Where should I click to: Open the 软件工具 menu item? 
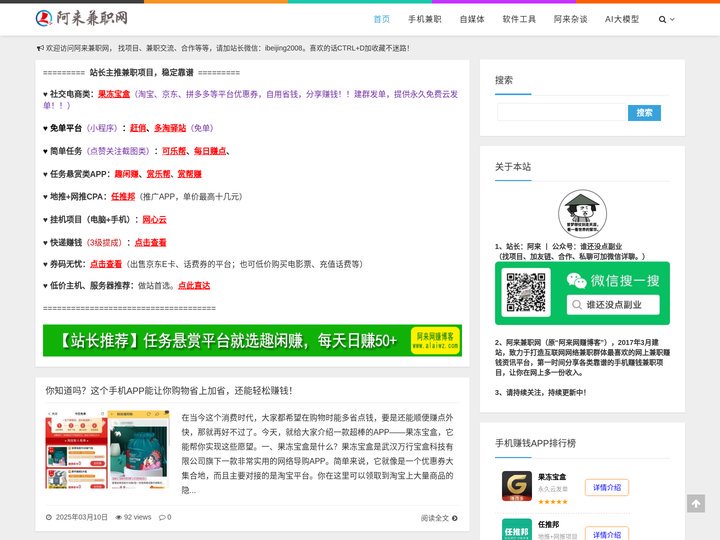coord(519,19)
